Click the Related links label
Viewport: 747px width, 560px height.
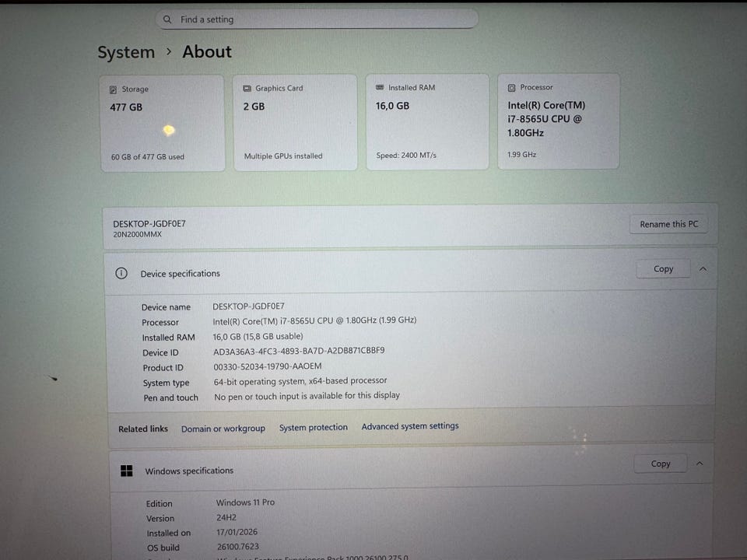pyautogui.click(x=143, y=429)
